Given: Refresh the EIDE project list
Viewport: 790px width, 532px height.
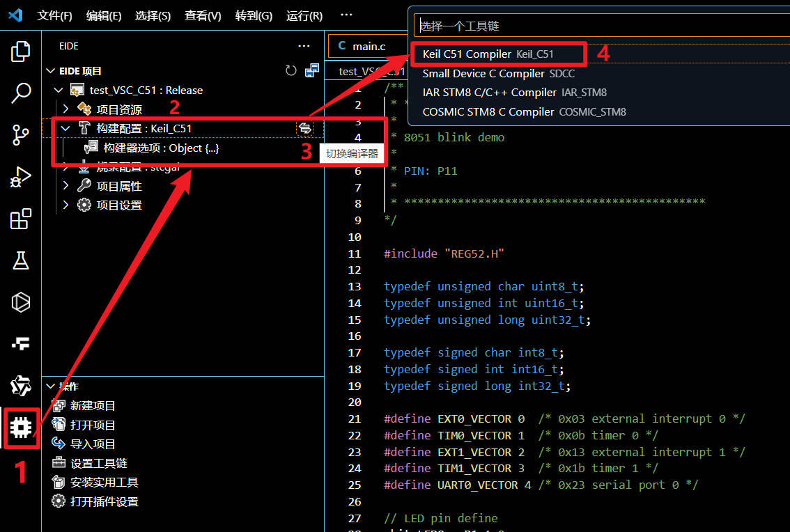Looking at the screenshot, I should click(x=291, y=70).
